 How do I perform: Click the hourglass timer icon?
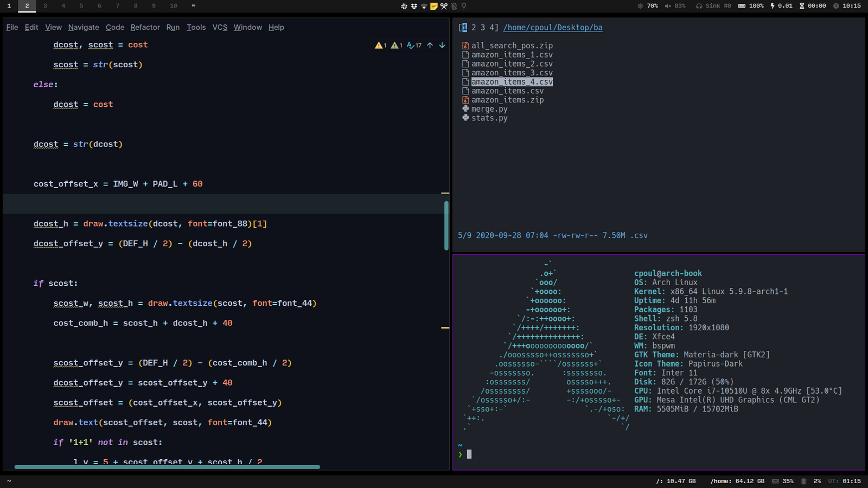(x=802, y=6)
